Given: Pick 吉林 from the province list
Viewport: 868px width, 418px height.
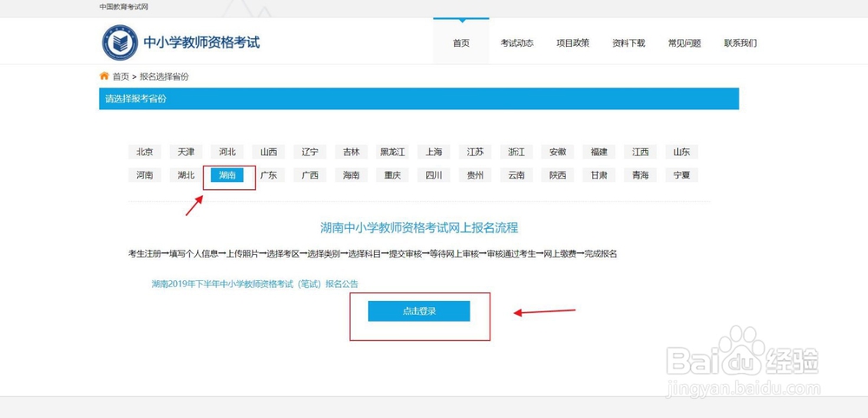Looking at the screenshot, I should 352,152.
